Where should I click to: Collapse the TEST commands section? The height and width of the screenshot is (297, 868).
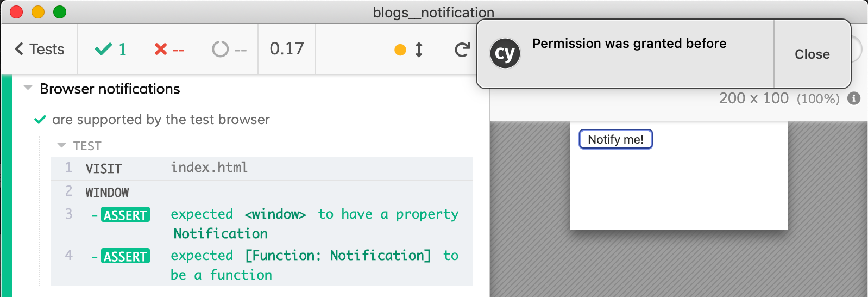click(x=62, y=146)
